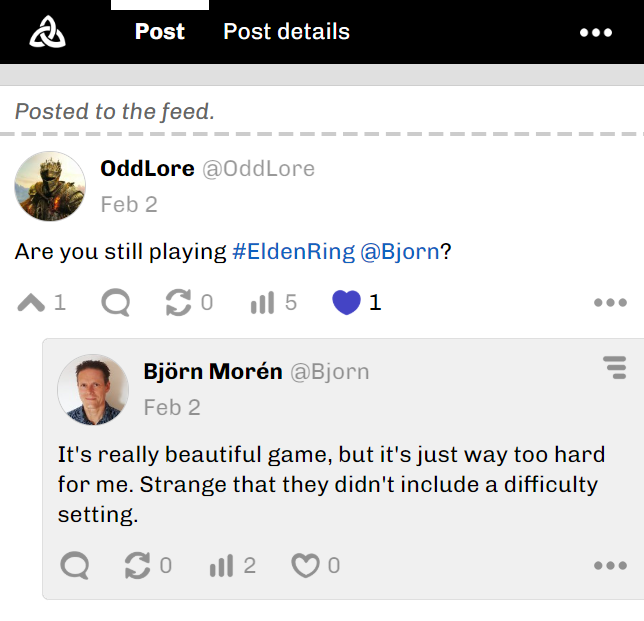644x621 pixels.
Task: Open the Post details tab
Action: click(x=286, y=32)
